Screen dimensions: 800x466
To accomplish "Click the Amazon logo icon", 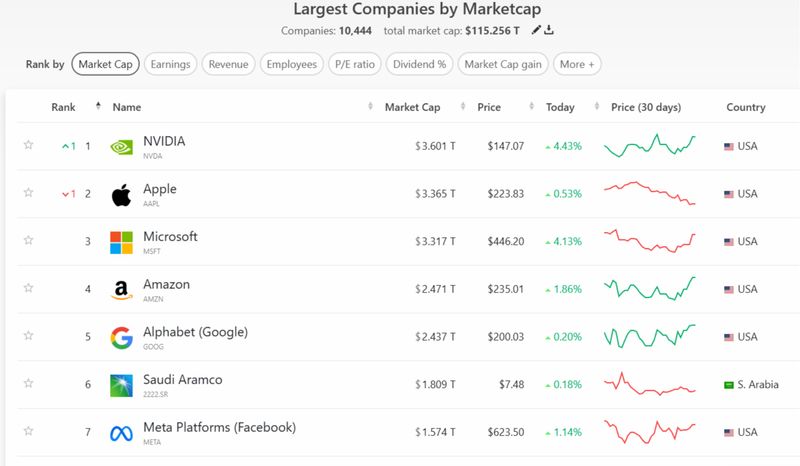I will coord(121,290).
